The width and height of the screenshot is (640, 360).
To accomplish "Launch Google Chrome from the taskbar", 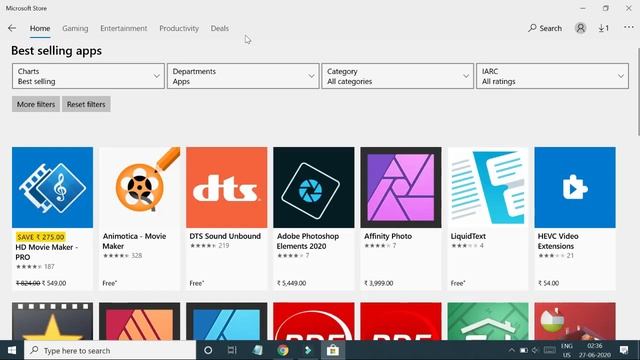I will tap(282, 350).
